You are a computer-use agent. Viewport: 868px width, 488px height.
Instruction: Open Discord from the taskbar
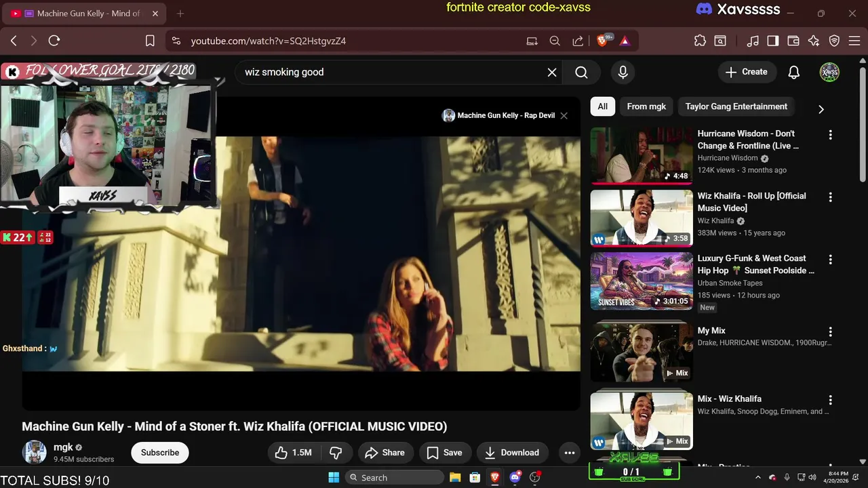(515, 477)
